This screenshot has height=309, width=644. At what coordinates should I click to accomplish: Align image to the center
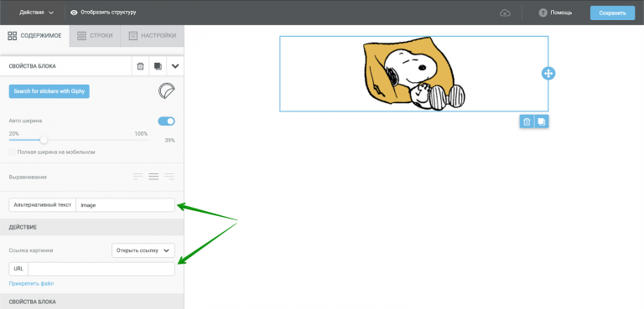point(153,177)
